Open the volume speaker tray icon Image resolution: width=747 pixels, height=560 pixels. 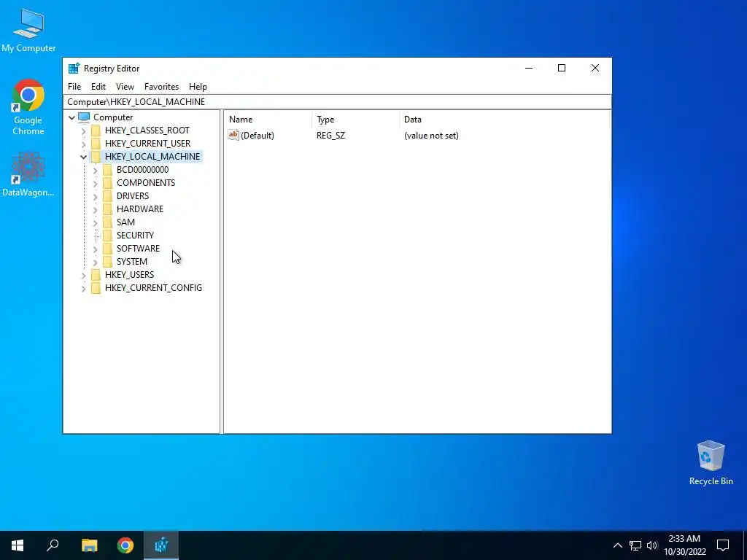pos(652,545)
